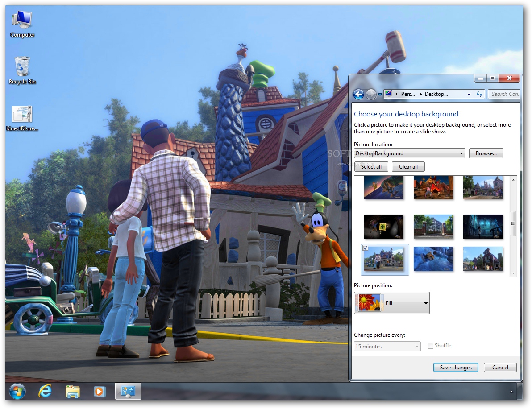This screenshot has height=409, width=532.
Task: Click in the Search Control Panel field
Action: click(504, 94)
